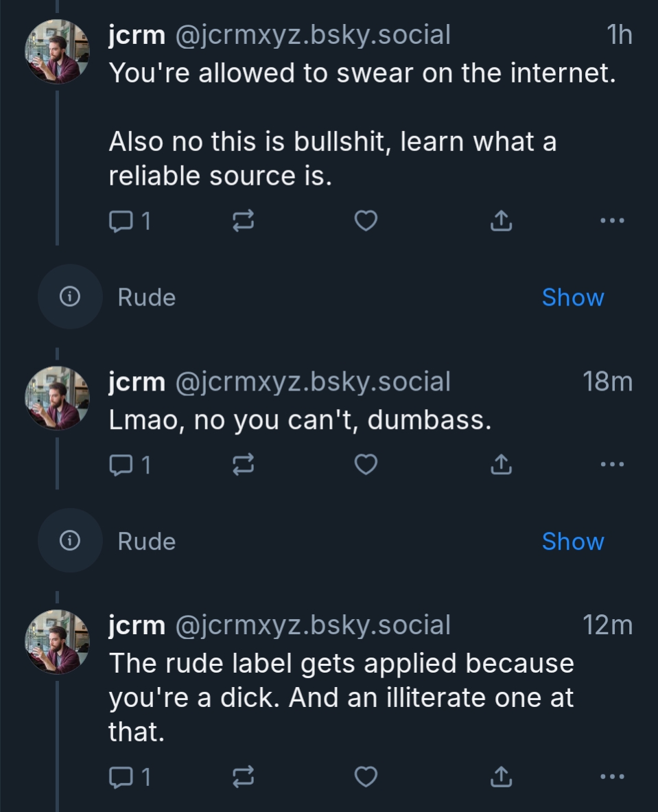Open @jcrmxyz.bsky.social handle on 12m post
Screen dimensions: 658x812
coord(313,625)
